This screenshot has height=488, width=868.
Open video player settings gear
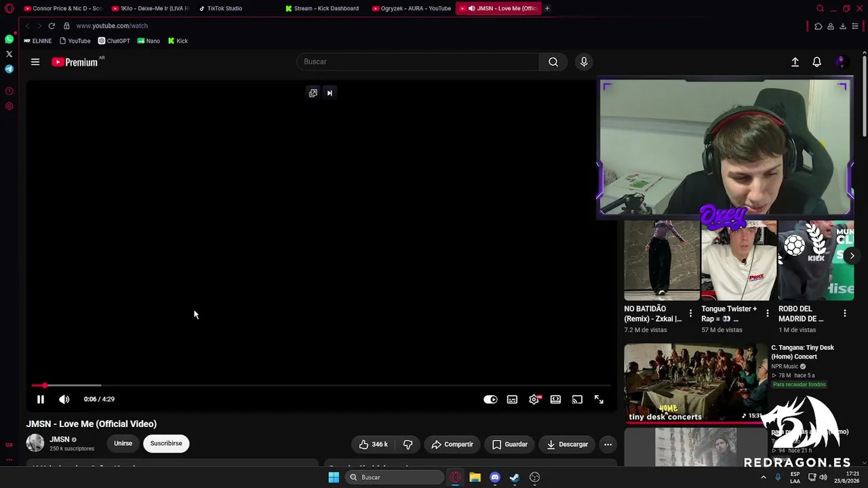[x=534, y=399]
